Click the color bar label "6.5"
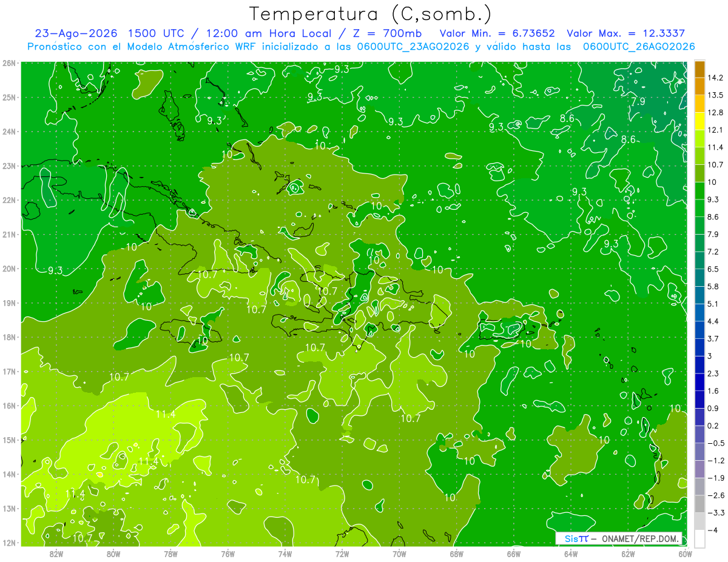 (713, 269)
